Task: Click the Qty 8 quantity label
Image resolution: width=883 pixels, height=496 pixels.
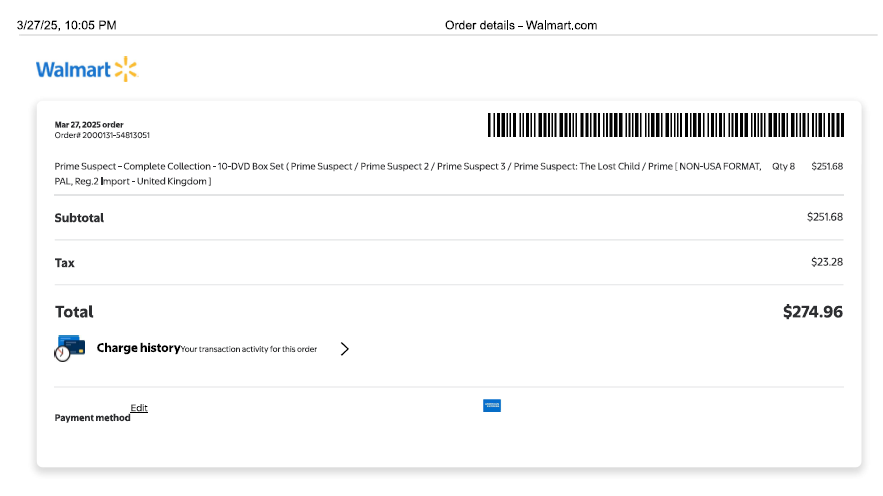Action: tap(783, 166)
